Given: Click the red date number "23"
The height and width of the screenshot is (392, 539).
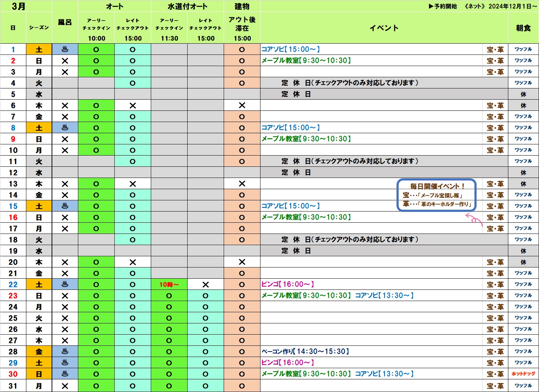Looking at the screenshot, I should point(13,296).
